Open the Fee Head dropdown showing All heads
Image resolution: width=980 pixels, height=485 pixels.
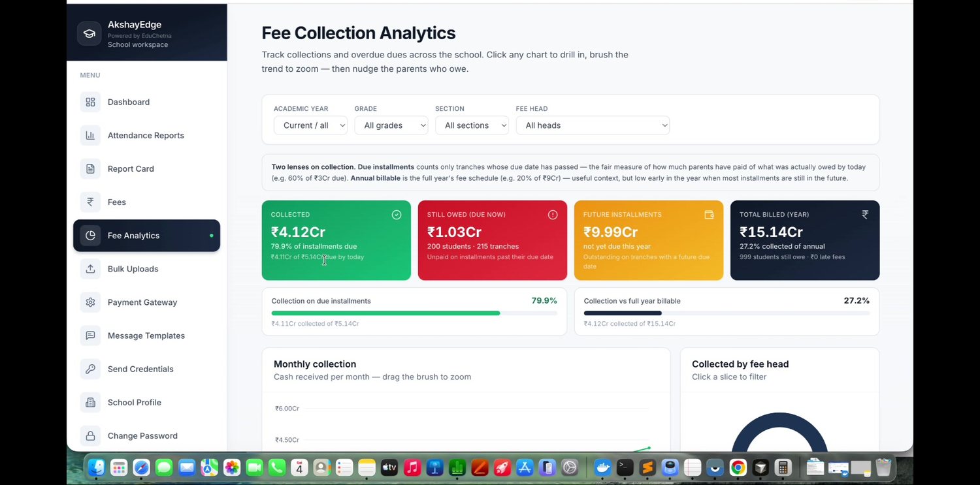tap(593, 125)
